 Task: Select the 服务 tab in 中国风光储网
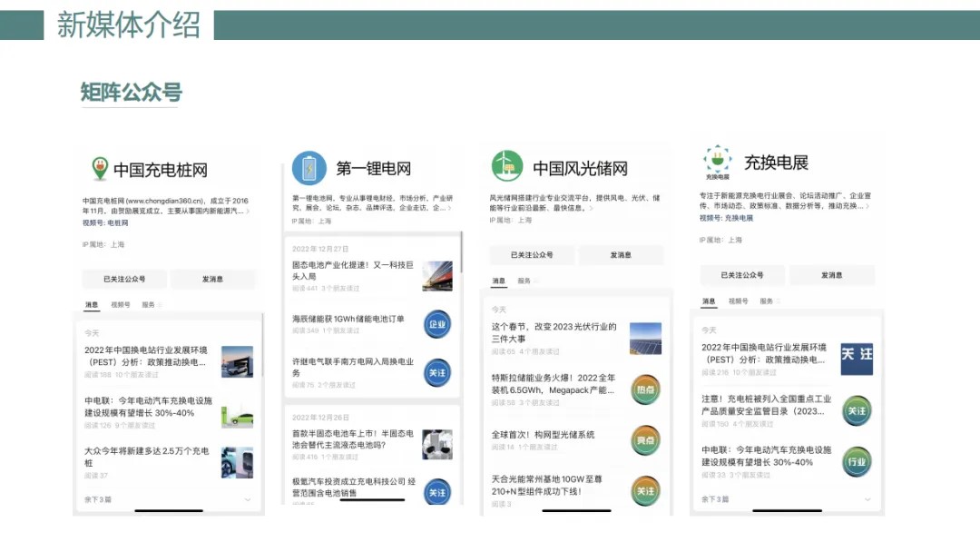click(524, 281)
